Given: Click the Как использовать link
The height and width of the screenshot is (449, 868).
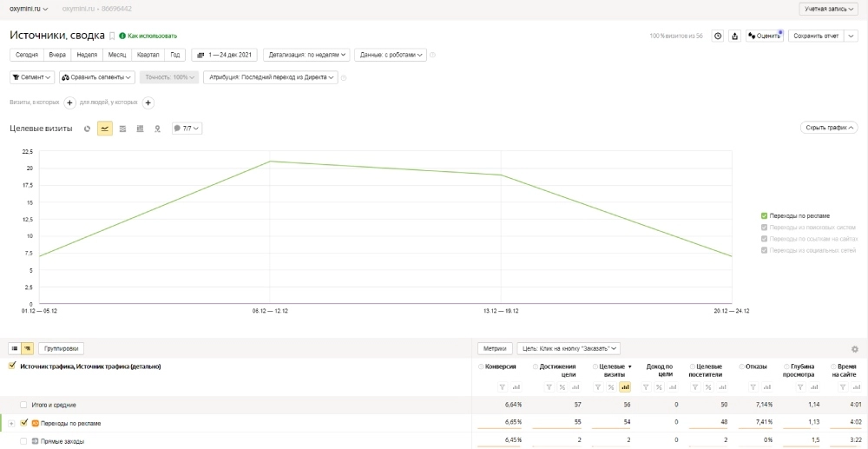Looking at the screenshot, I should (148, 36).
